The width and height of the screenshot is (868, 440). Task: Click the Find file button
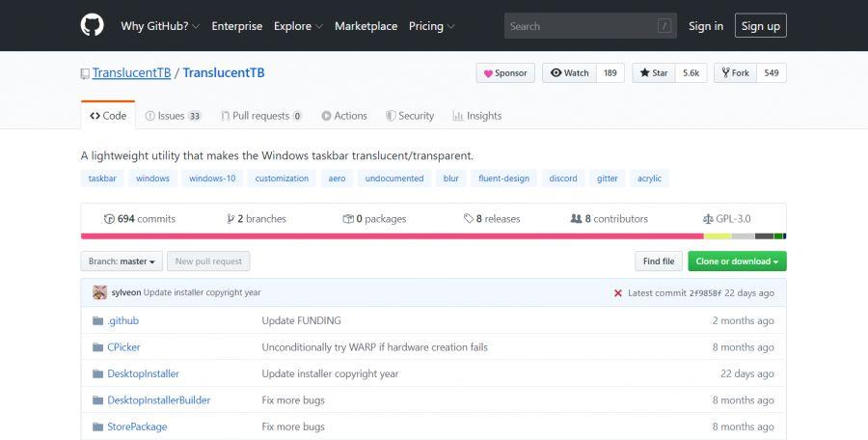659,261
